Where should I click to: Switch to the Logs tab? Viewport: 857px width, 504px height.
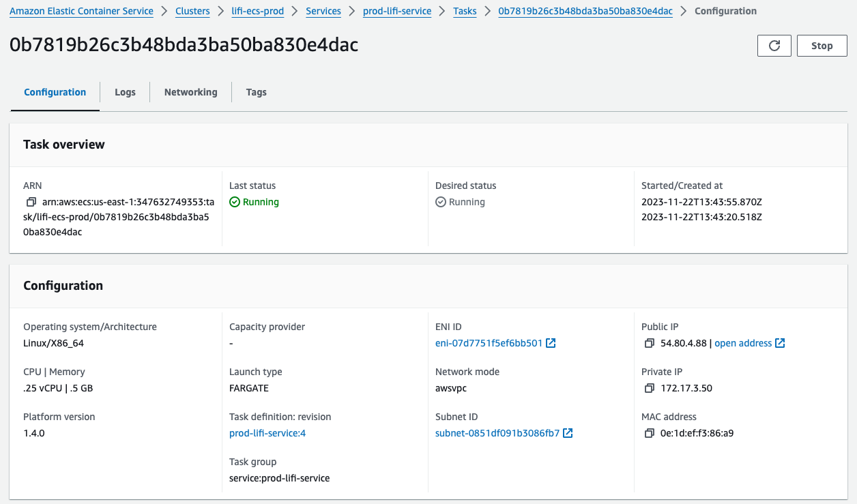coord(125,92)
